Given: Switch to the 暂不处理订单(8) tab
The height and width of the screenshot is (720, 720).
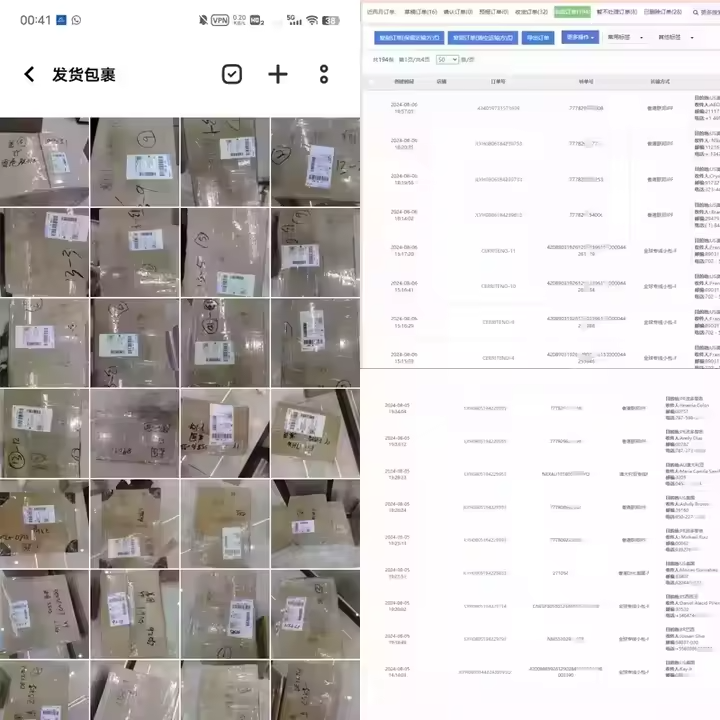Looking at the screenshot, I should click(617, 12).
